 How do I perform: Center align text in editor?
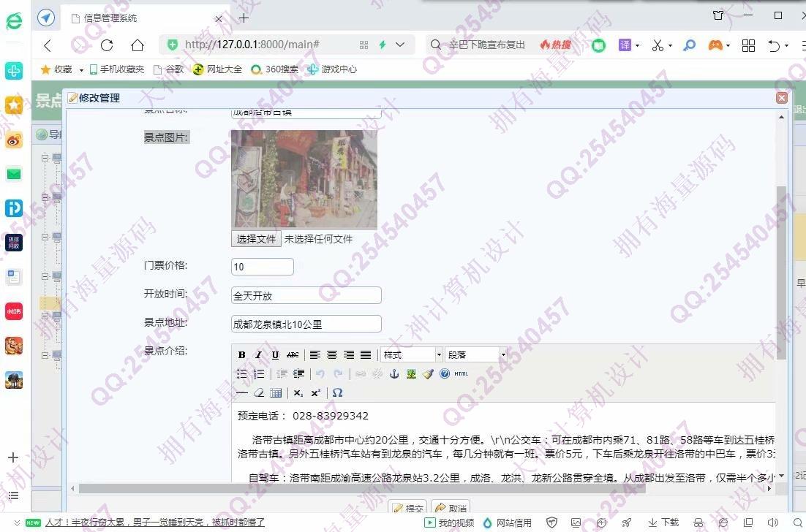click(332, 355)
